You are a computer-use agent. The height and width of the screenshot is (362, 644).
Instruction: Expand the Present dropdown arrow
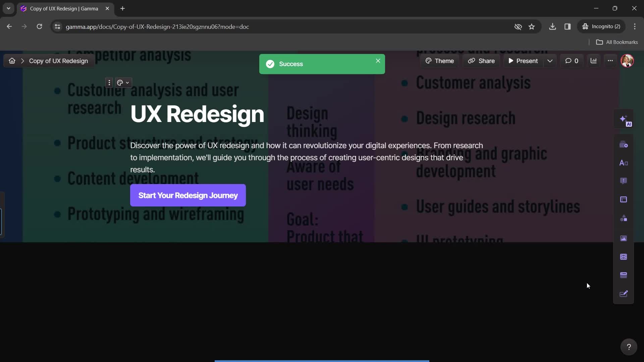pyautogui.click(x=551, y=61)
